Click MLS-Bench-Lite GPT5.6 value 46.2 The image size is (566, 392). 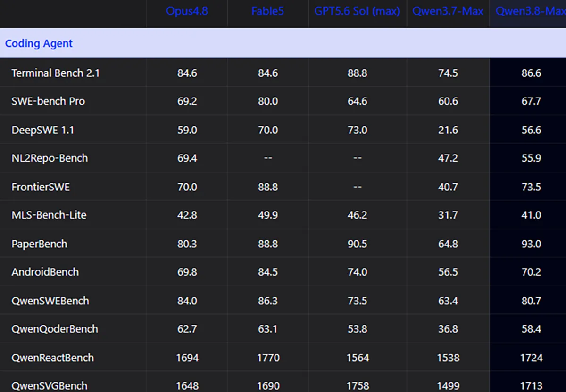pos(358,215)
